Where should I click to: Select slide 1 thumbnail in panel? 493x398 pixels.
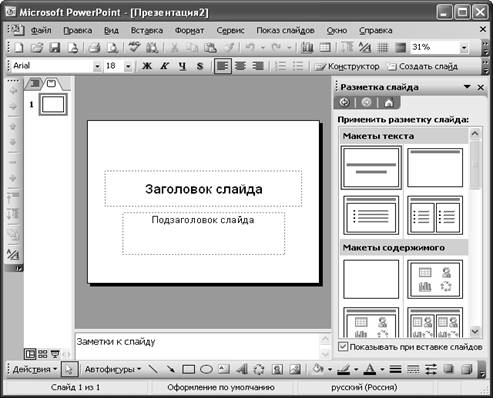[53, 104]
